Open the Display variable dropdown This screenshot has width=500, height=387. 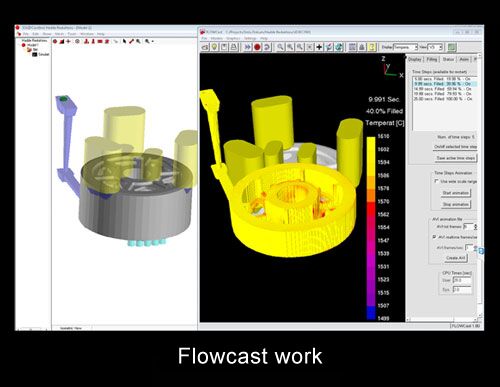point(405,47)
